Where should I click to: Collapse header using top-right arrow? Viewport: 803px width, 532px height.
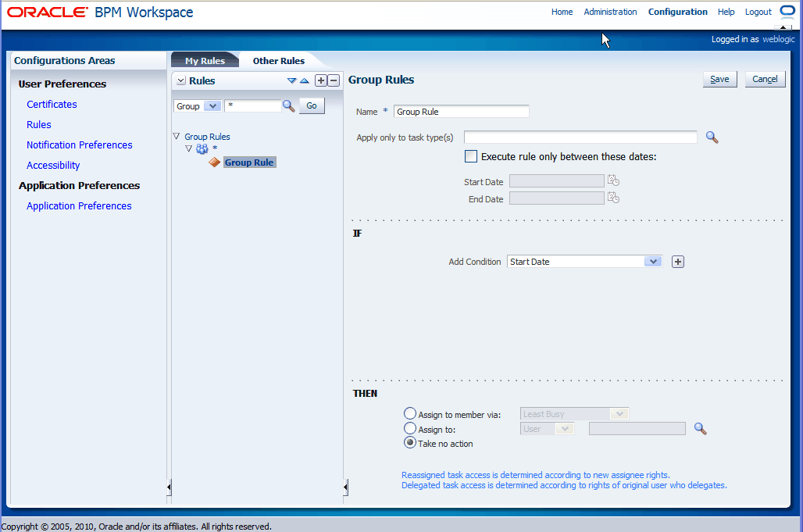pos(783,27)
